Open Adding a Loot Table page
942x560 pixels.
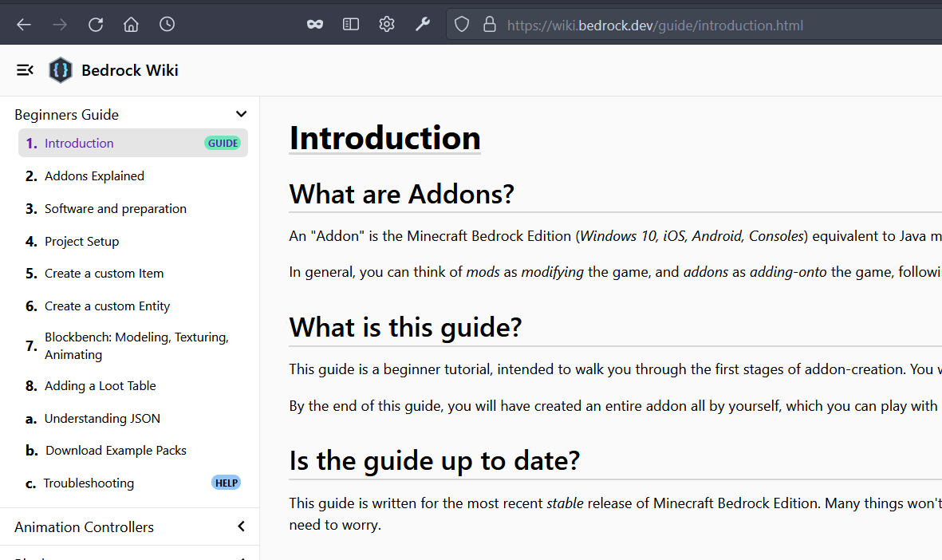tap(101, 386)
